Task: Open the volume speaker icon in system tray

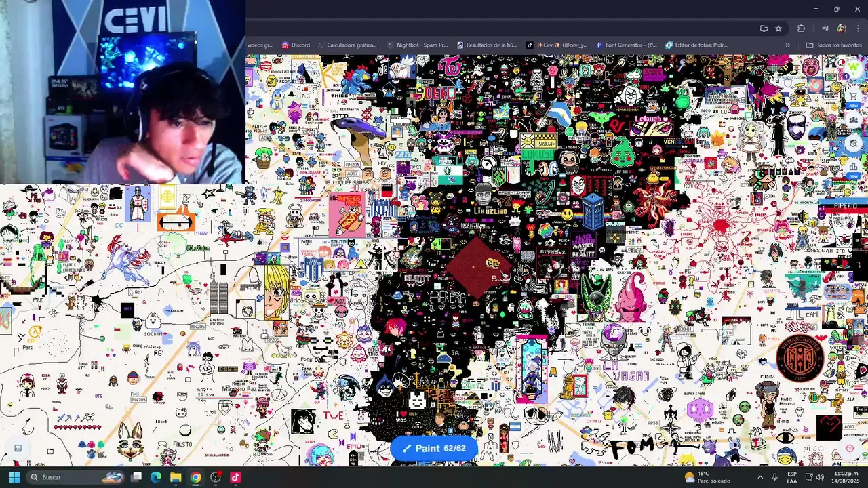Action: 821,477
